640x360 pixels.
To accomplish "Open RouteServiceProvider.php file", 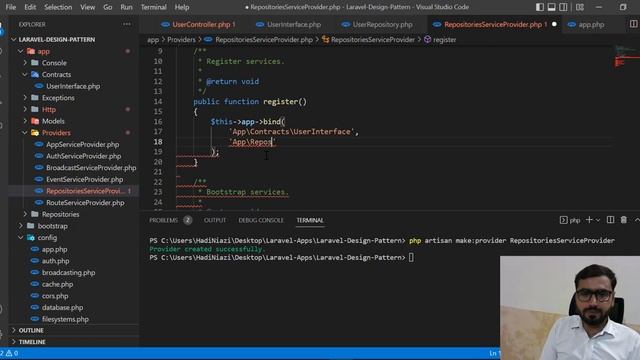I will point(85,203).
